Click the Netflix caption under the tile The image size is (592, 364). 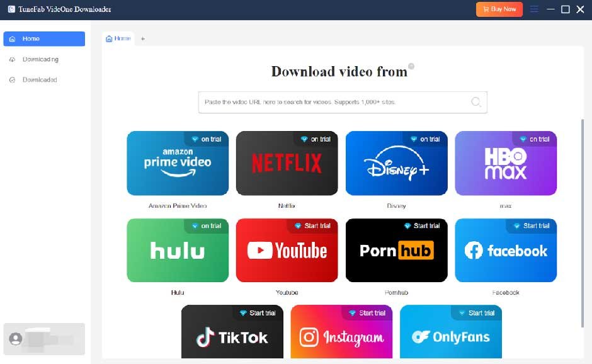coord(287,206)
